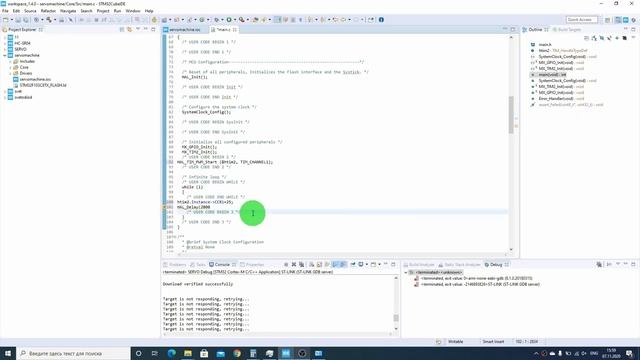Open the Debug configurations dropdown arrow

pos(222,20)
